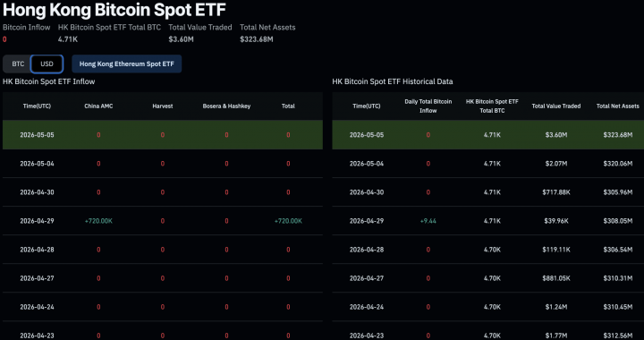Image resolution: width=644 pixels, height=340 pixels.
Task: Click 2026-04-28 date in Inflow table
Action: [x=37, y=250]
